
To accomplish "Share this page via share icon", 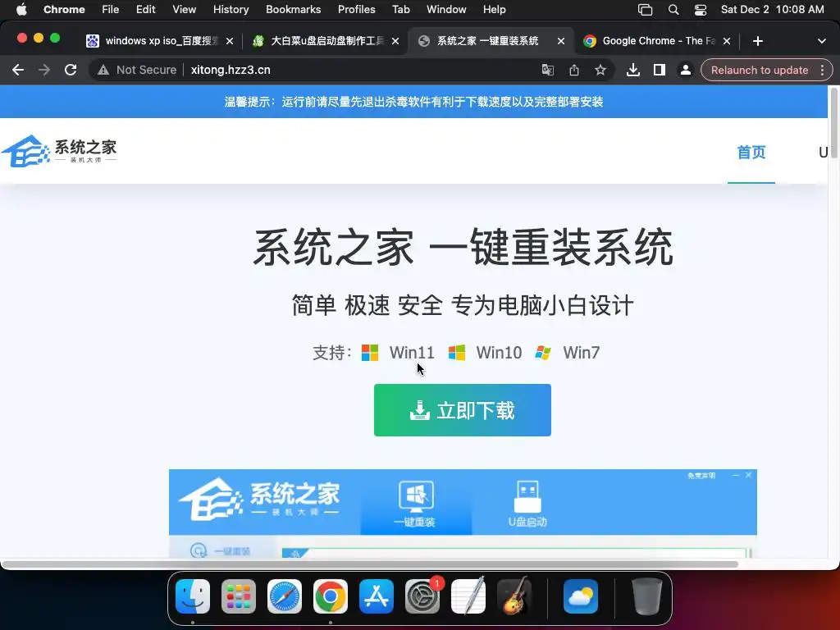I will coord(573,71).
